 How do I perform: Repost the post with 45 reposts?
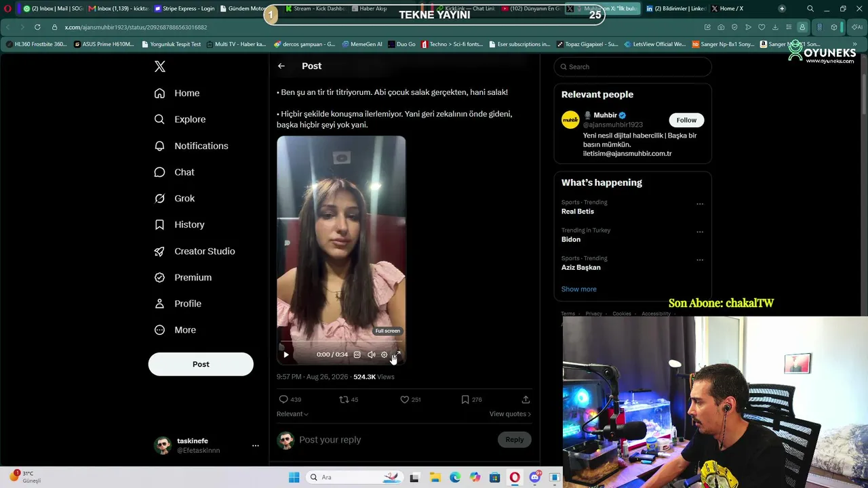click(x=349, y=400)
